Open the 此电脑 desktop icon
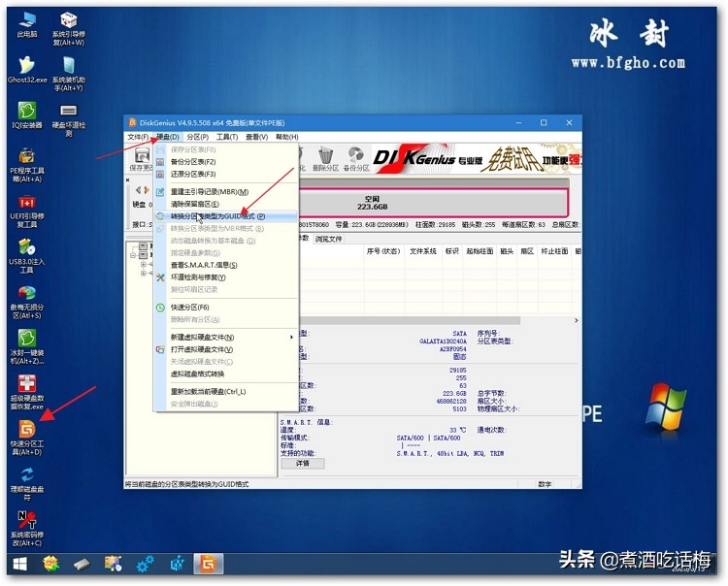This screenshot has height=586, width=728. tap(27, 24)
